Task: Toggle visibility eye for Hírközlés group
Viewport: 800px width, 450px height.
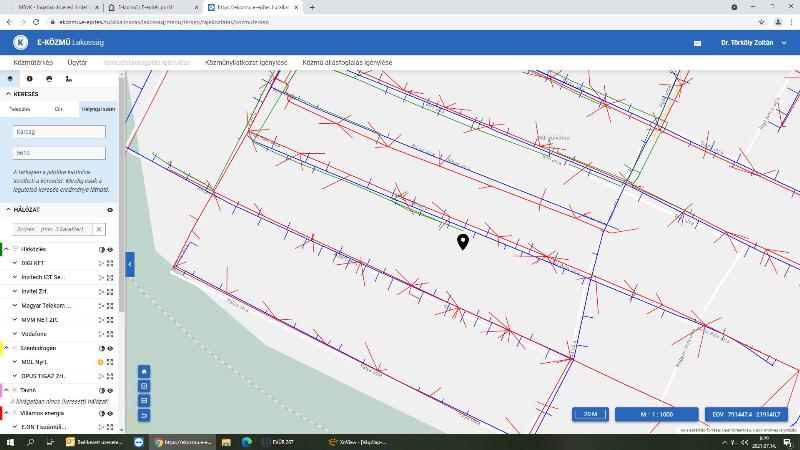Action: coord(110,249)
